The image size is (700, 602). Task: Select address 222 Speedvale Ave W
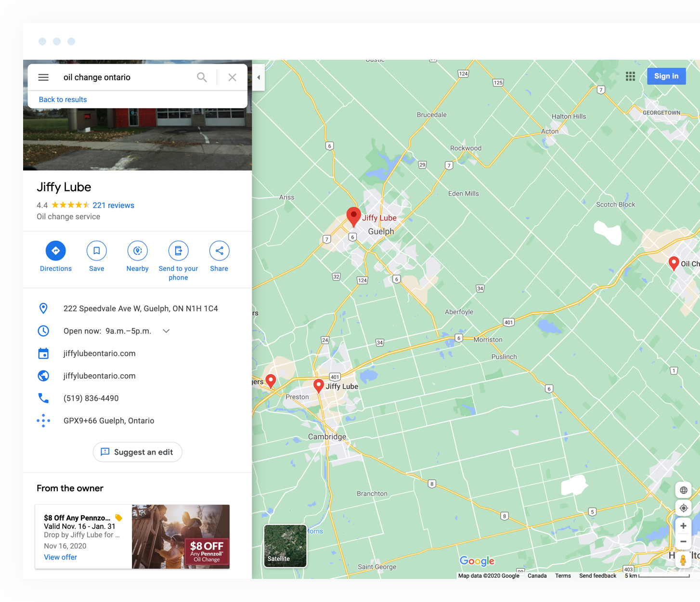click(141, 308)
